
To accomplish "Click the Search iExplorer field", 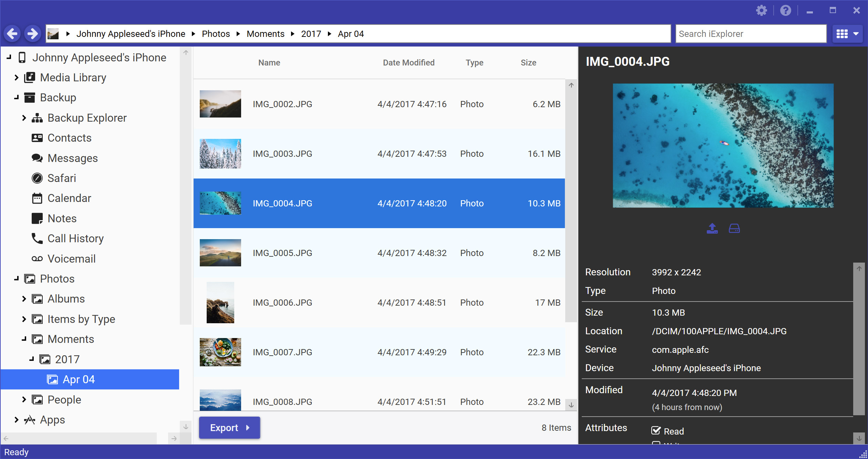I will [751, 34].
